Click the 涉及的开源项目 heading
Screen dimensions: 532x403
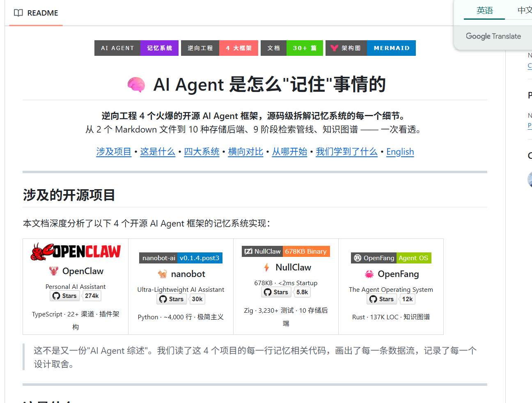click(x=69, y=195)
